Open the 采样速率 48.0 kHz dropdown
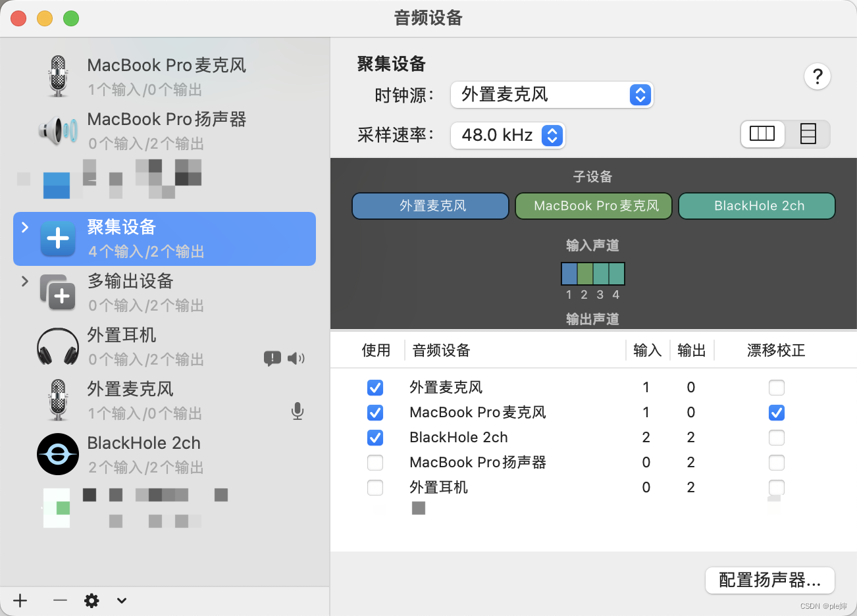The height and width of the screenshot is (616, 857). click(507, 136)
